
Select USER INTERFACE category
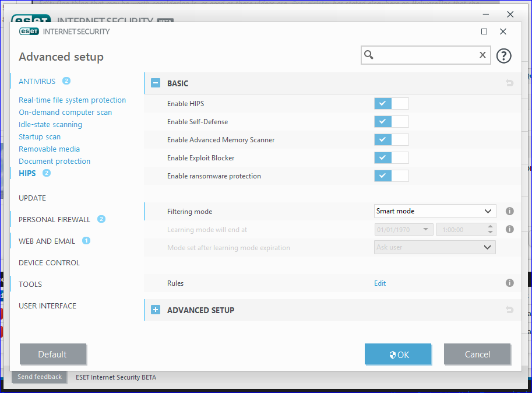click(48, 306)
